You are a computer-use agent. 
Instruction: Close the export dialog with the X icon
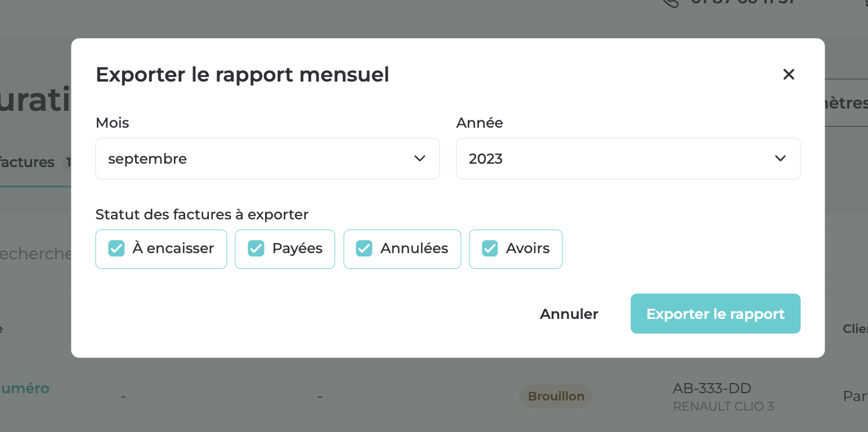[x=789, y=74]
